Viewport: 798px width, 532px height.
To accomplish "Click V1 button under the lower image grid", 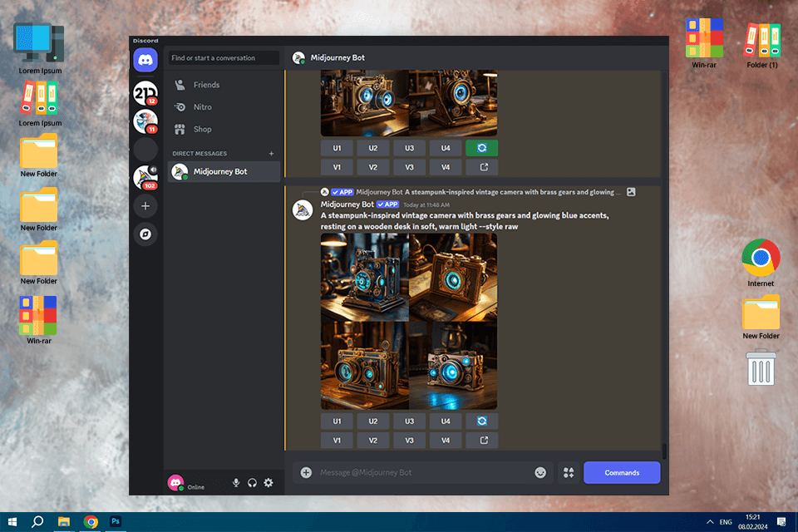I will pyautogui.click(x=337, y=441).
